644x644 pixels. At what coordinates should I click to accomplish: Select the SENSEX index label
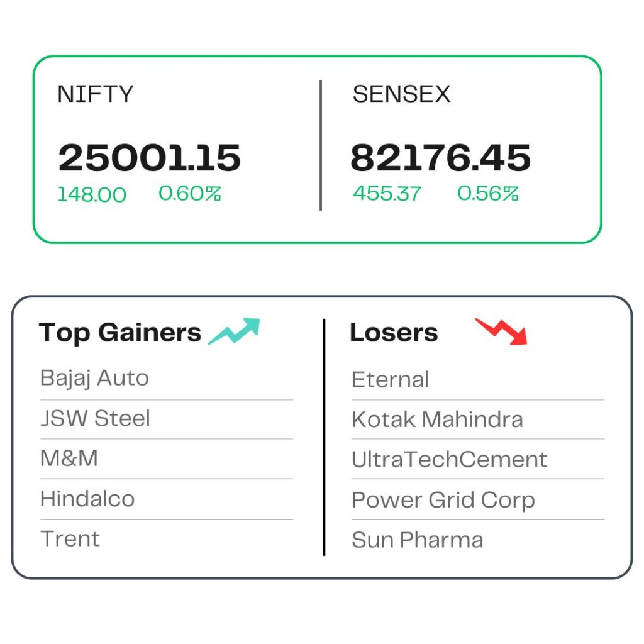point(401,94)
